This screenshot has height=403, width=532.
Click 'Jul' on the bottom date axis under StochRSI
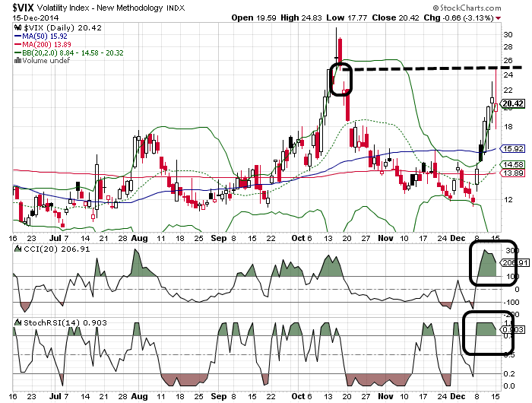click(55, 397)
